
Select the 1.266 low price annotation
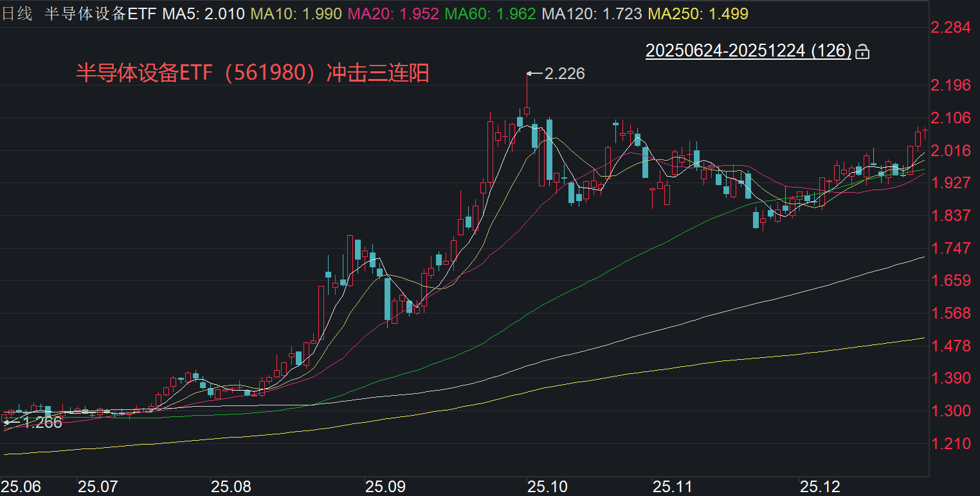(42, 423)
